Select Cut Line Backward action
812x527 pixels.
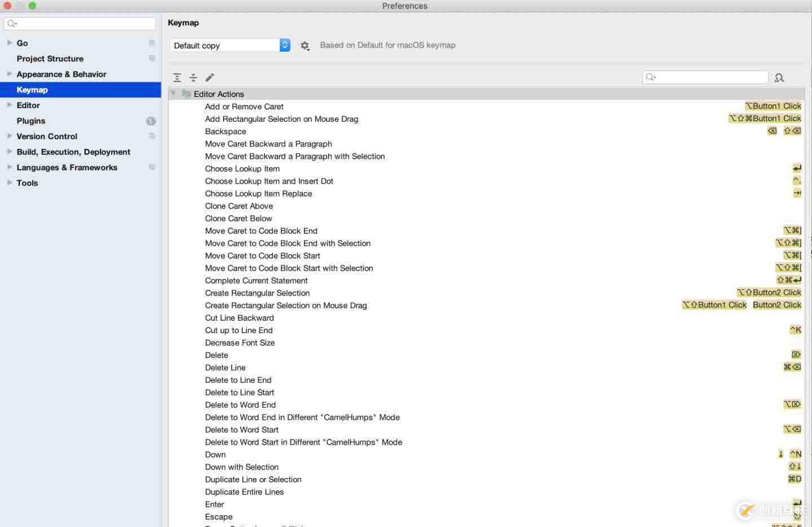(240, 318)
